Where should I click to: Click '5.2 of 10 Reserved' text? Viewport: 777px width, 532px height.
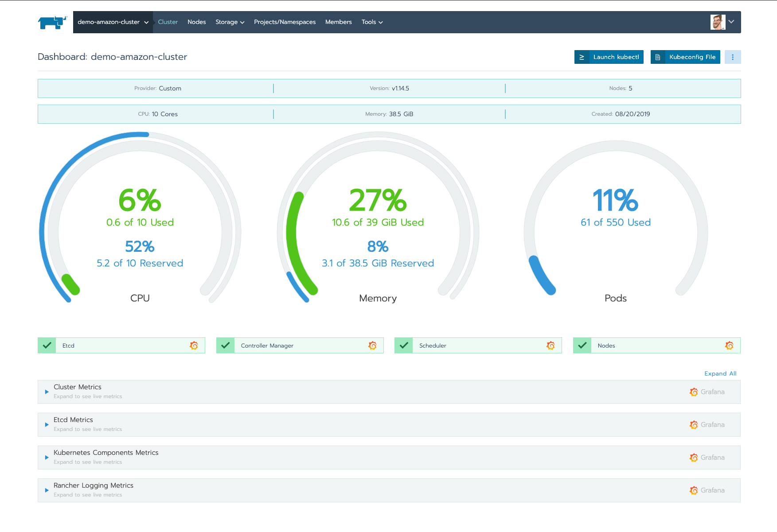pyautogui.click(x=140, y=263)
